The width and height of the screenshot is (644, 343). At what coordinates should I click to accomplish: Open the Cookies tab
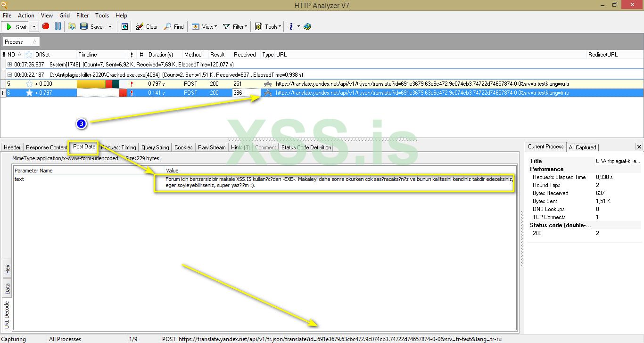(x=183, y=147)
